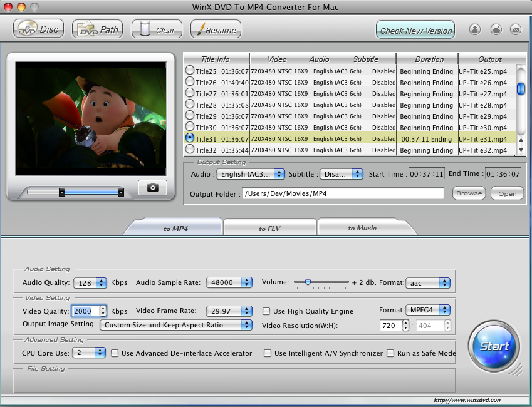Click the Title Info column header
Image resolution: width=532 pixels, height=407 pixels.
click(216, 59)
